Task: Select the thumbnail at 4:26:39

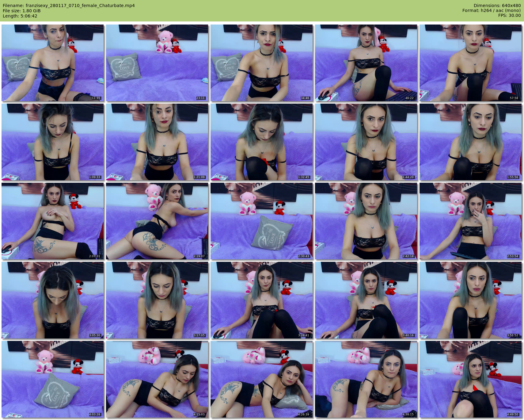Action: [262, 379]
